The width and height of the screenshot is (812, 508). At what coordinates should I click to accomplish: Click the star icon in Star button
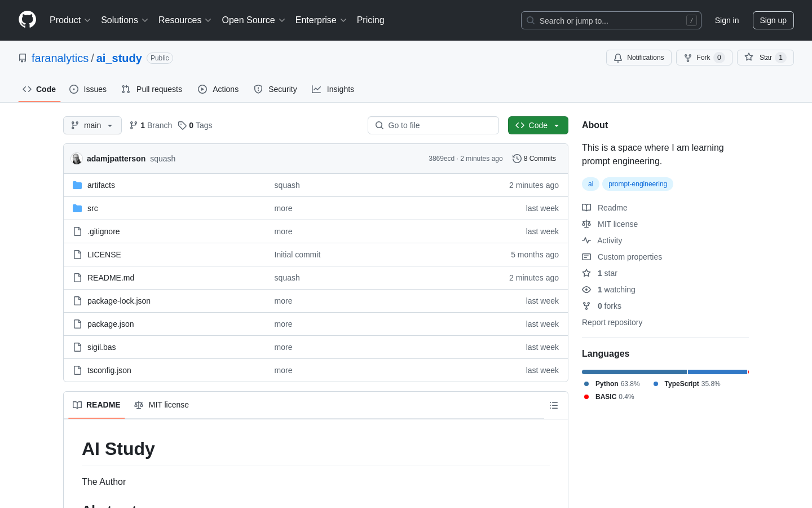point(749,57)
